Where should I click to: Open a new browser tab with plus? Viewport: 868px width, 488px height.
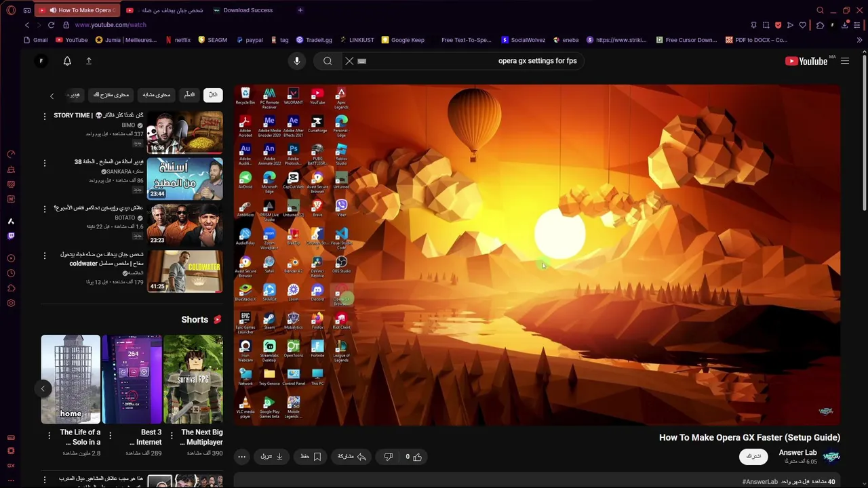click(x=300, y=10)
